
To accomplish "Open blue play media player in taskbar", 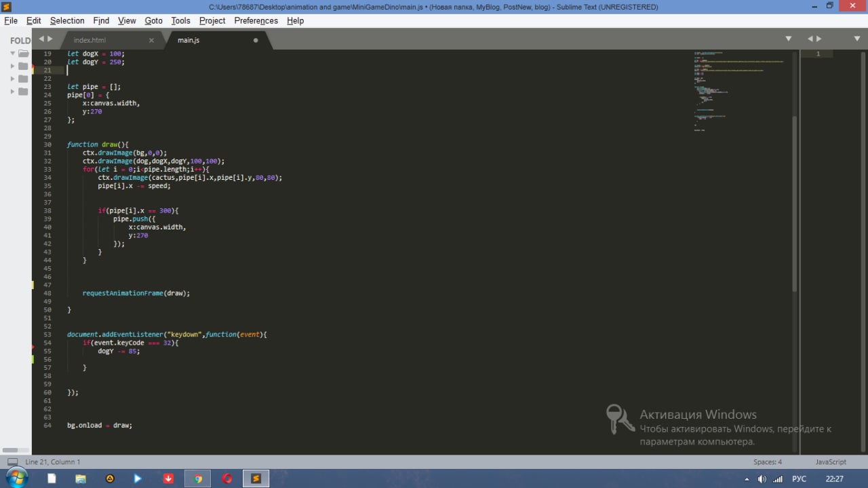I will pyautogui.click(x=138, y=478).
